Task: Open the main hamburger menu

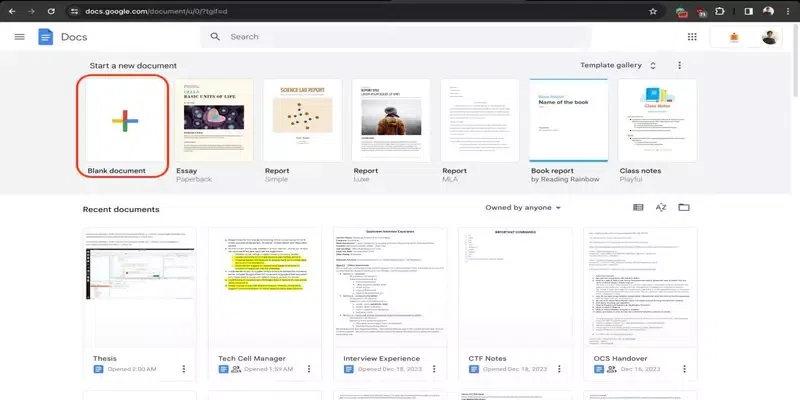Action: click(x=19, y=37)
